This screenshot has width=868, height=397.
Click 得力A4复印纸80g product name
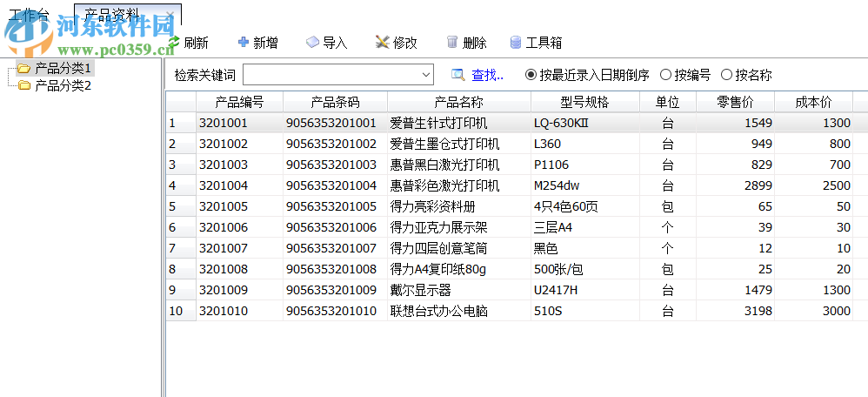pos(437,270)
